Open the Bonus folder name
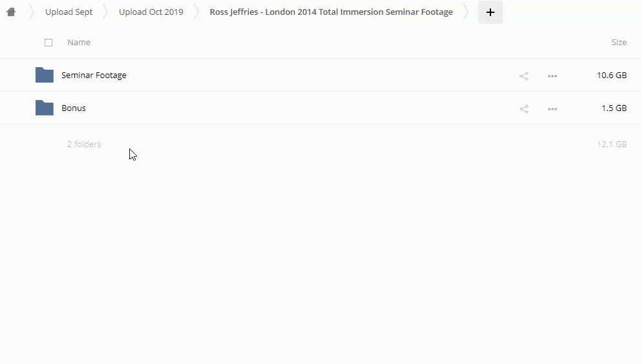641x364 pixels. click(x=74, y=108)
